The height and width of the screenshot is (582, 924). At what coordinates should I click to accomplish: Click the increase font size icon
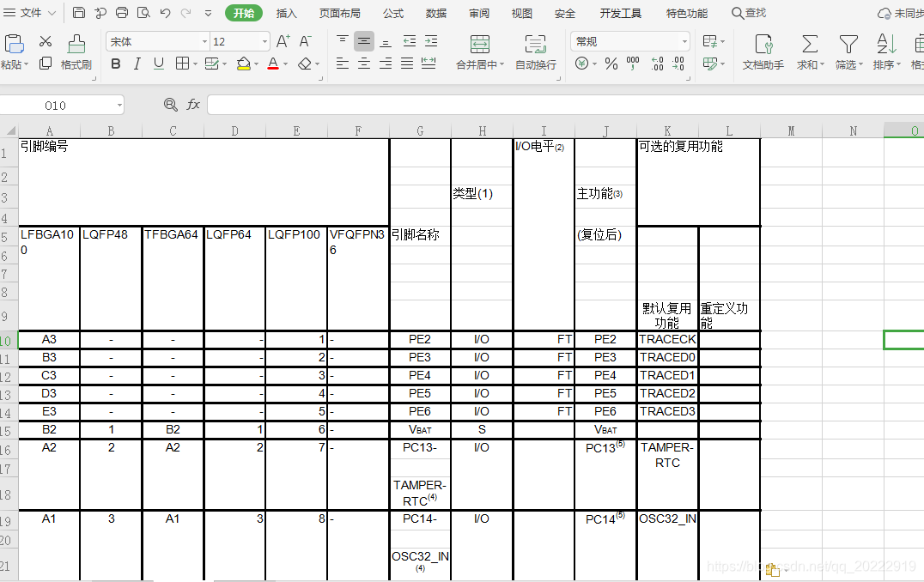pos(283,41)
